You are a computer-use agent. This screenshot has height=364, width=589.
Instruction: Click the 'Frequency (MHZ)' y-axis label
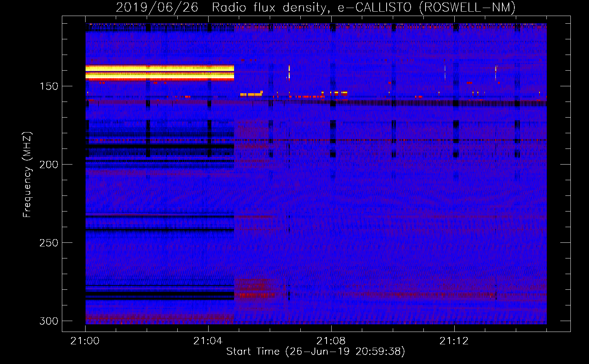27,174
